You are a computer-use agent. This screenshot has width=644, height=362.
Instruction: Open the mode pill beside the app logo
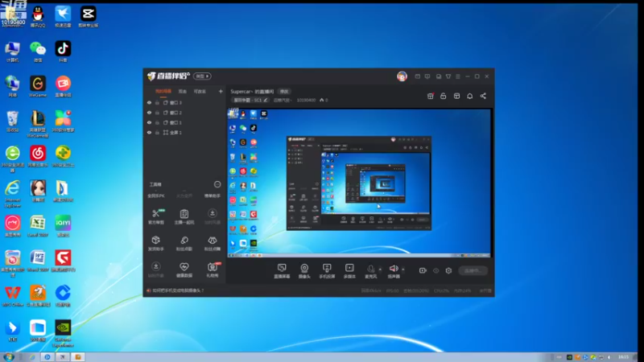click(x=202, y=76)
